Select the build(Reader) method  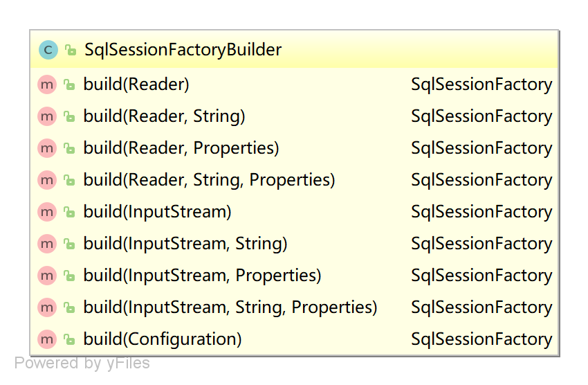click(136, 85)
